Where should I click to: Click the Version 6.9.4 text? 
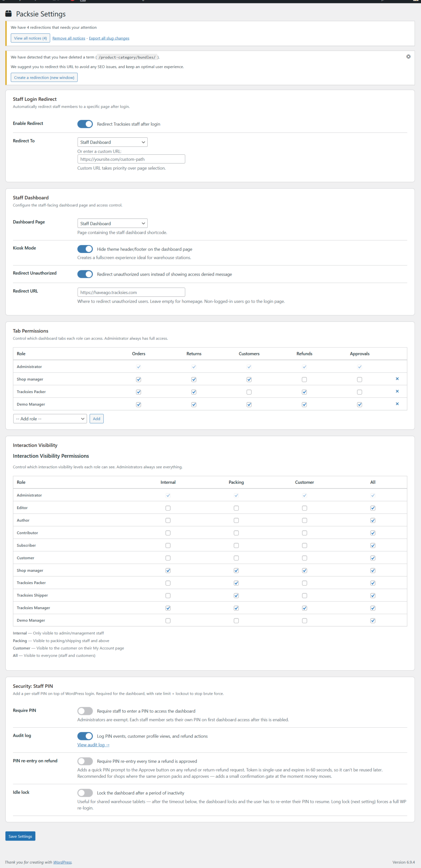pyautogui.click(x=403, y=862)
